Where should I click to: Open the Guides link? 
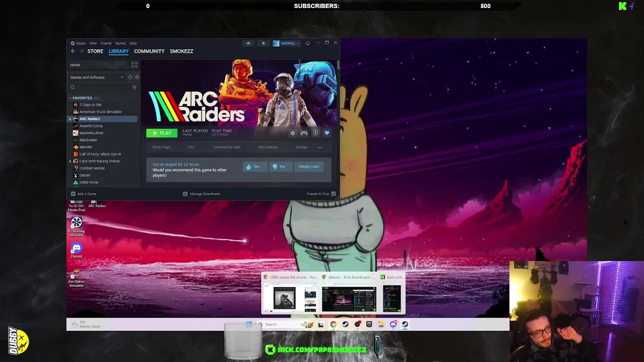click(301, 147)
